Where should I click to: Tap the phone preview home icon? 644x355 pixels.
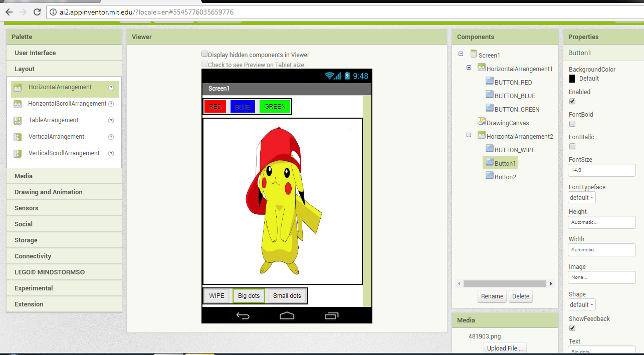287,315
